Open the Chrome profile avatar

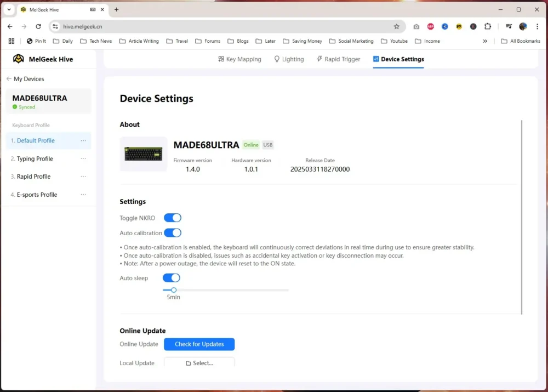click(x=523, y=26)
